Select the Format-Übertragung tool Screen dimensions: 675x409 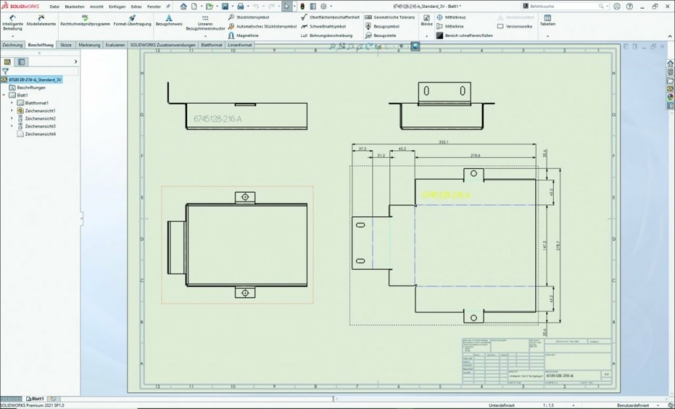point(132,21)
